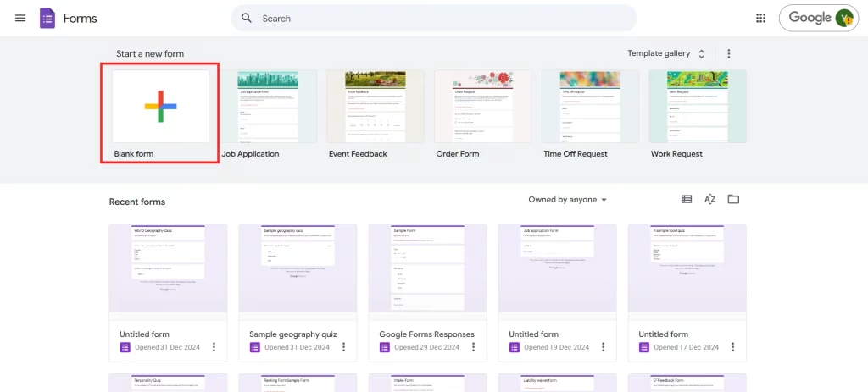Open the Google apps grid
Image resolution: width=868 pixels, height=392 pixels.
tap(760, 19)
